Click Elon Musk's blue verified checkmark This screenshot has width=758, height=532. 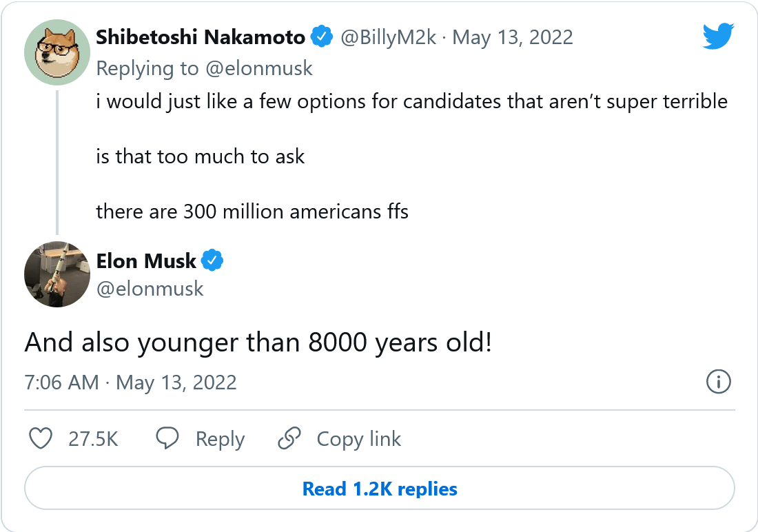[x=213, y=261]
